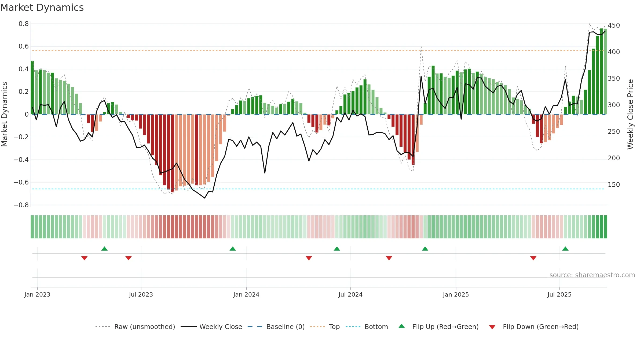
Task: Toggle the Bottom threshold legend entry
Action: tap(367, 327)
